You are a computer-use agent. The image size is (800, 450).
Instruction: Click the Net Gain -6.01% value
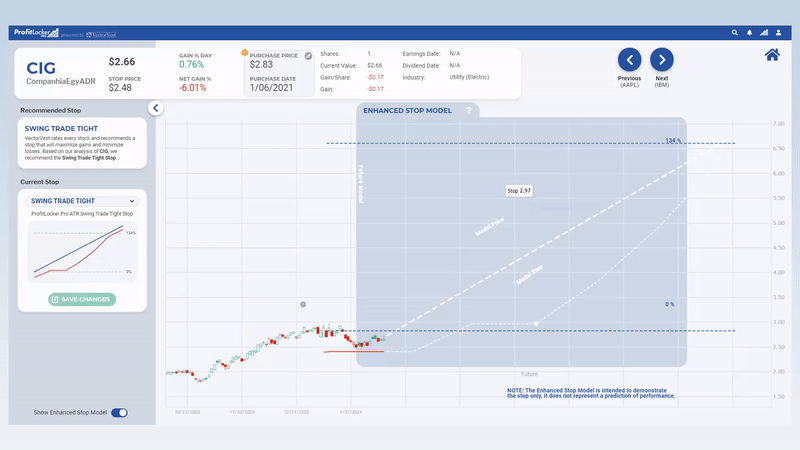[x=192, y=88]
